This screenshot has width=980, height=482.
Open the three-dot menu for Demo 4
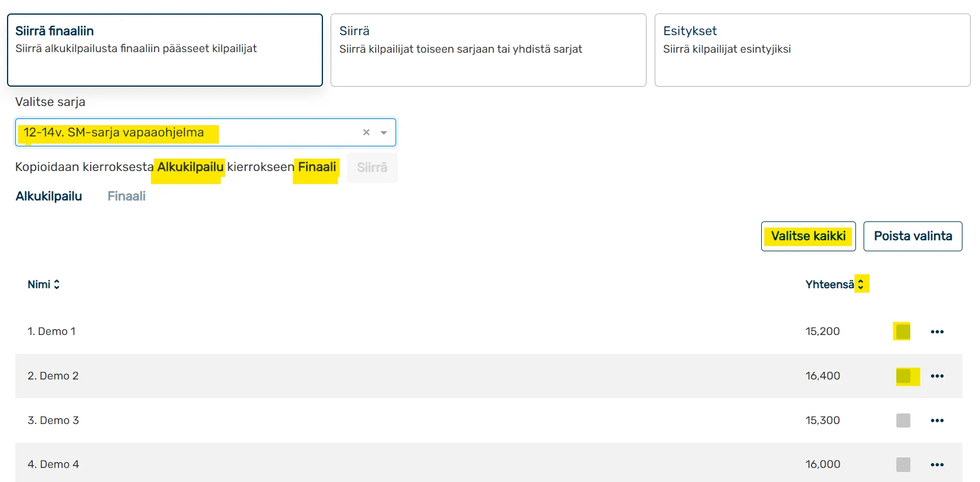pos(937,464)
